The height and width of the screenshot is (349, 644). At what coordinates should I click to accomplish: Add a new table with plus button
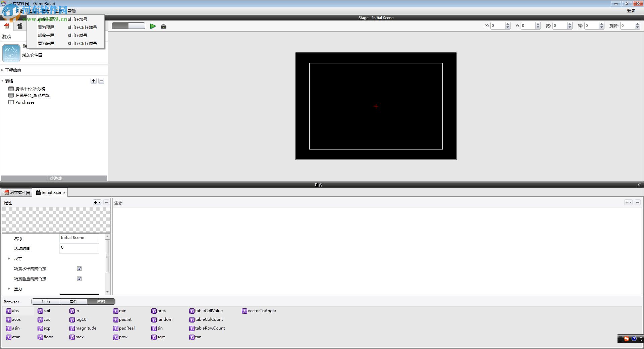coord(94,81)
